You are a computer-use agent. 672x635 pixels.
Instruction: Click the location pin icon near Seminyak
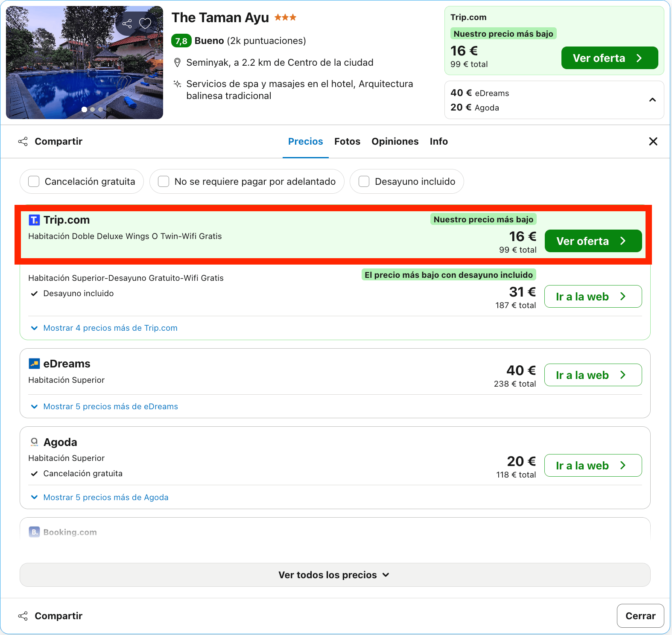177,63
